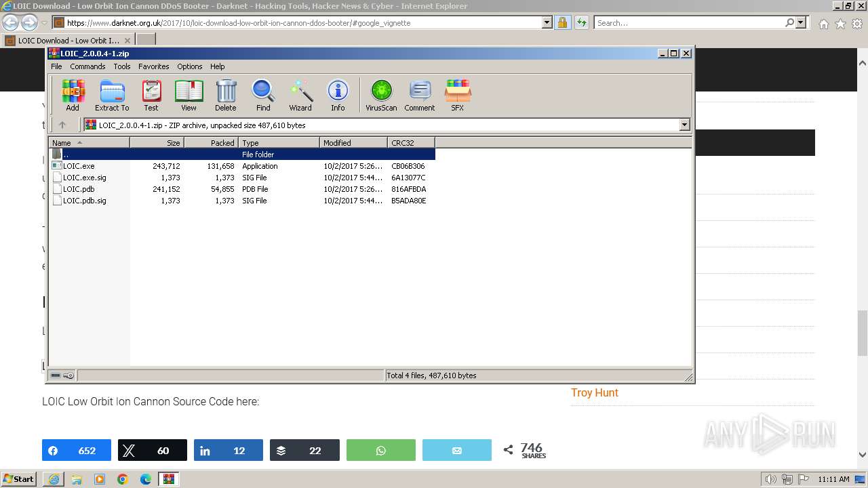868x488 pixels.
Task: Click the IE address URL field
Action: [x=304, y=22]
